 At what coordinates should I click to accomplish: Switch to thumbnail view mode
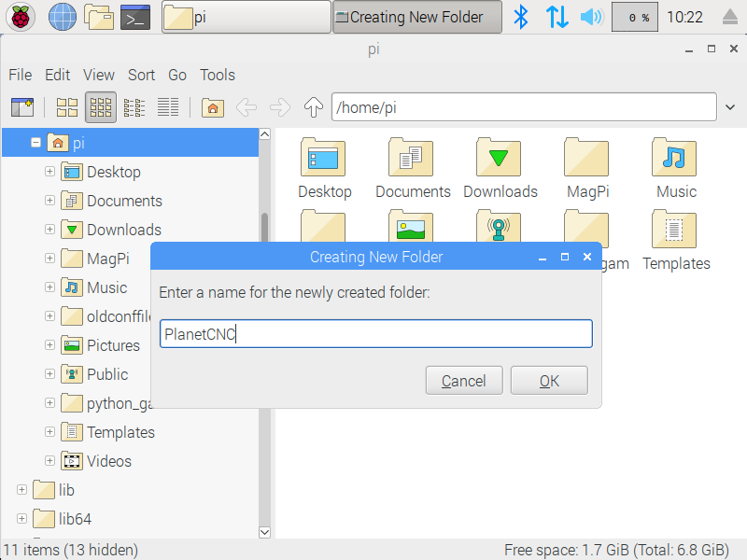pos(101,107)
